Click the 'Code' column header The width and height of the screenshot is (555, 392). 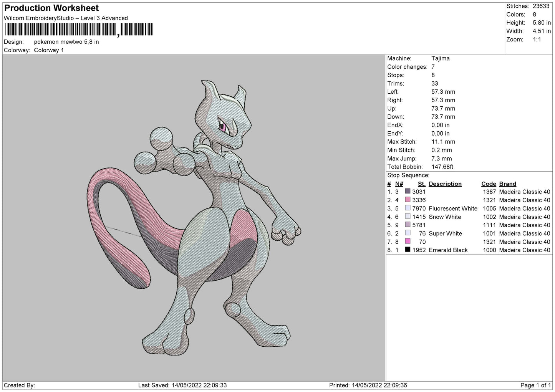[x=489, y=184]
